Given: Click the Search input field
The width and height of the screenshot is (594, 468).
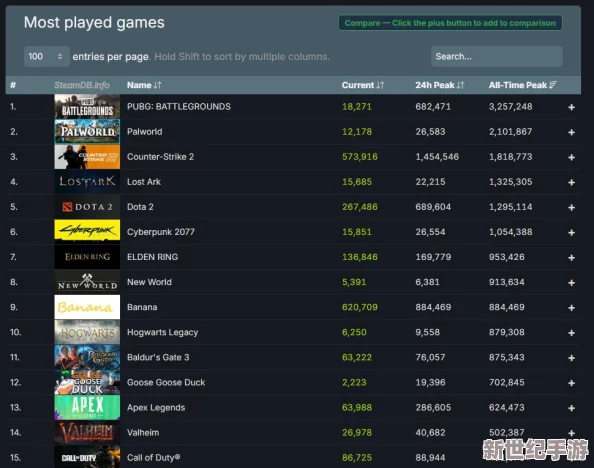Looking at the screenshot, I should coord(497,56).
